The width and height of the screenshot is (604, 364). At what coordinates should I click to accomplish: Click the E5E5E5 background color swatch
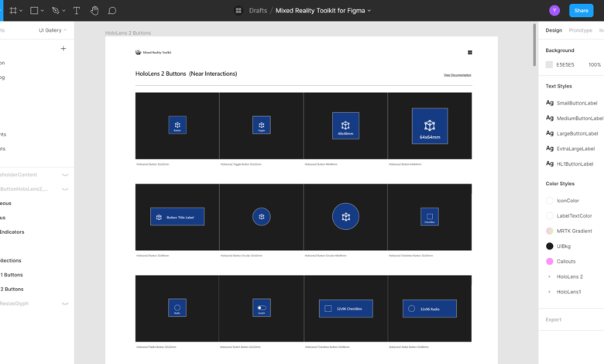549,65
